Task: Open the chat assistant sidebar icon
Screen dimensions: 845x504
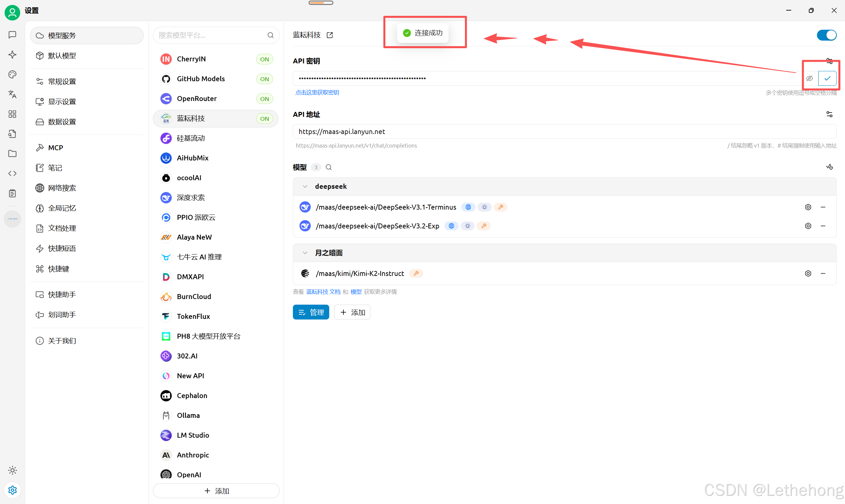Action: 12,35
